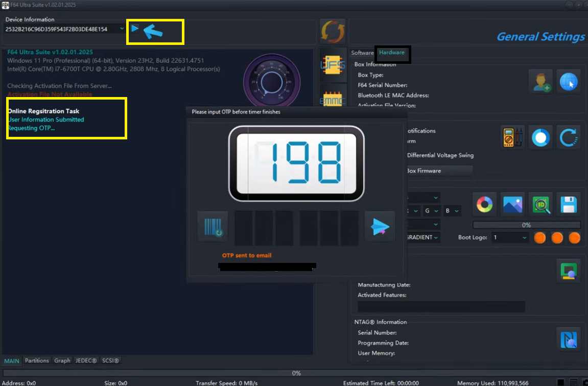Open the Boot Logo number dropdown

click(x=510, y=237)
